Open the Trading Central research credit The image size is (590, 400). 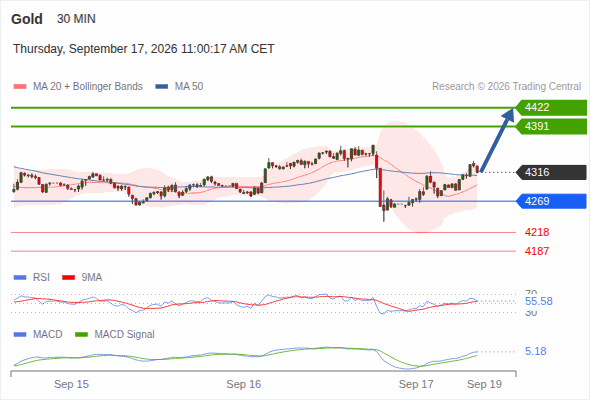506,87
